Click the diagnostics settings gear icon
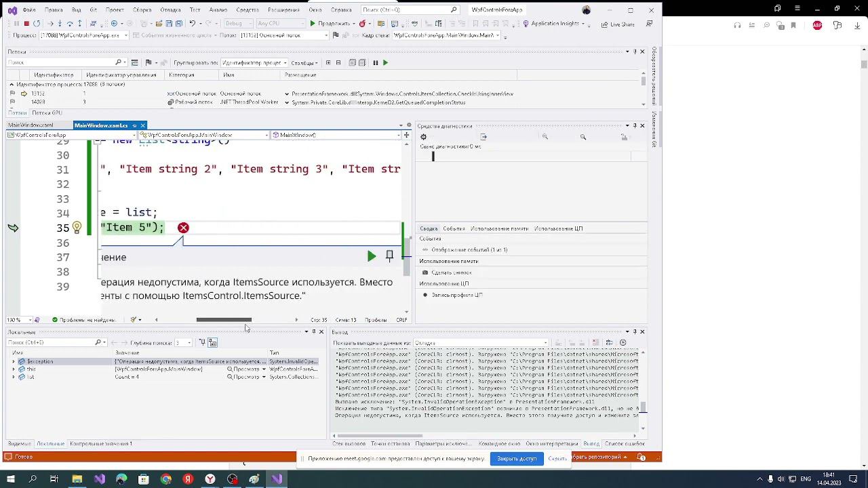Viewport: 868px width, 488px height. point(424,137)
